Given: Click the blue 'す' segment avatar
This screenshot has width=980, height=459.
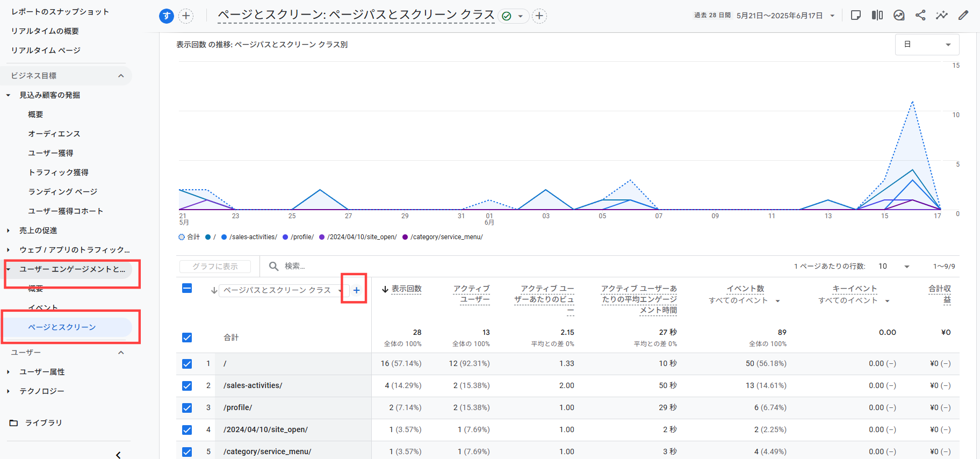Looking at the screenshot, I should coord(167,16).
